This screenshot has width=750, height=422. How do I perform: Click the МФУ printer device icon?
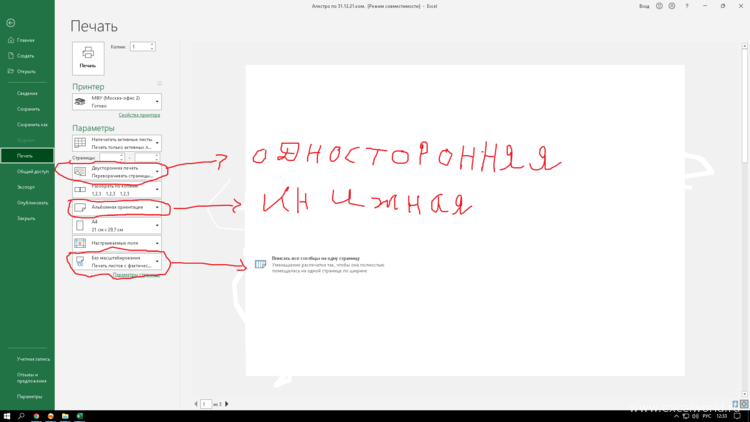[x=80, y=101]
